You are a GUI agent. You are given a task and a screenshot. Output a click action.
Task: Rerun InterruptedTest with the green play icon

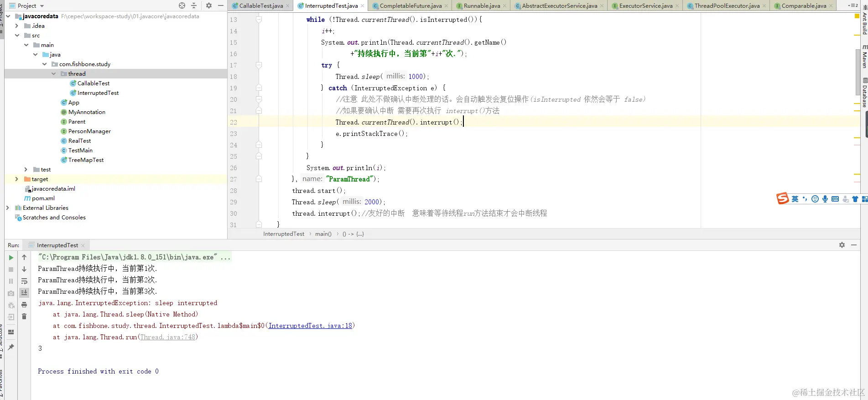(x=11, y=258)
